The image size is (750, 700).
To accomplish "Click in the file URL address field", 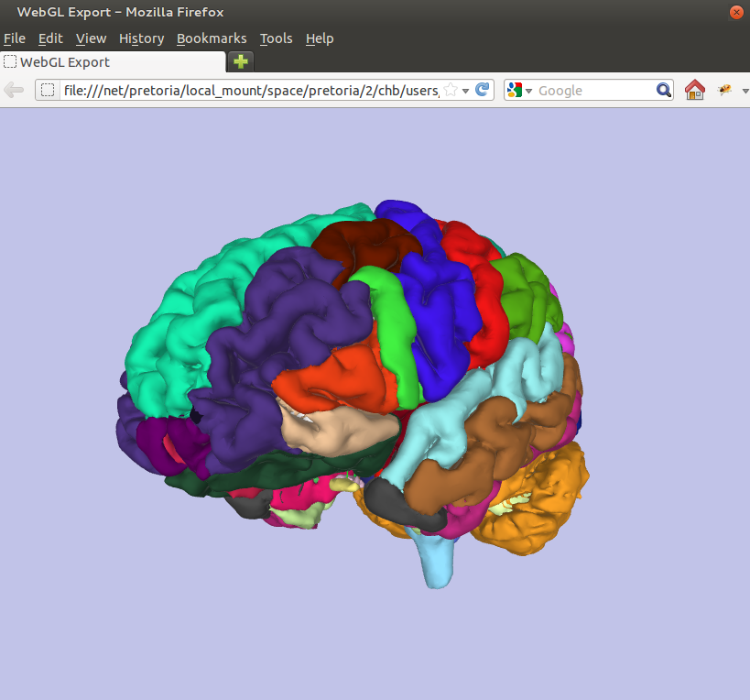I will click(x=247, y=90).
